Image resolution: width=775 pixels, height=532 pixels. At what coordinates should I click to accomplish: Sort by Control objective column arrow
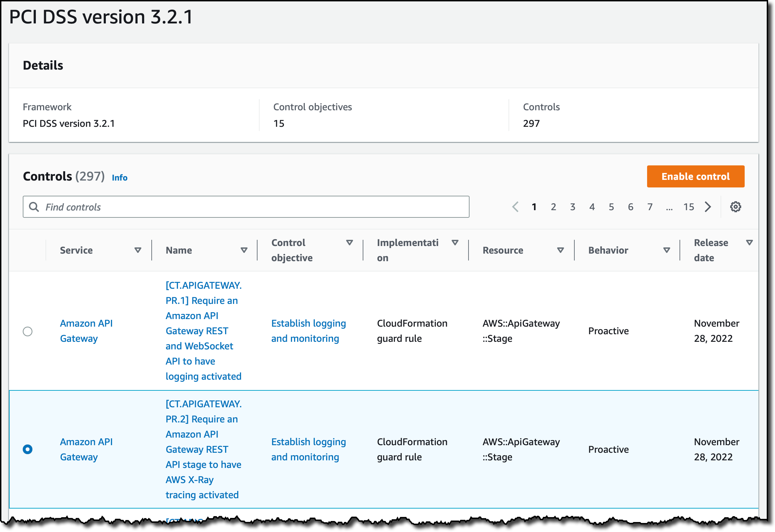350,243
